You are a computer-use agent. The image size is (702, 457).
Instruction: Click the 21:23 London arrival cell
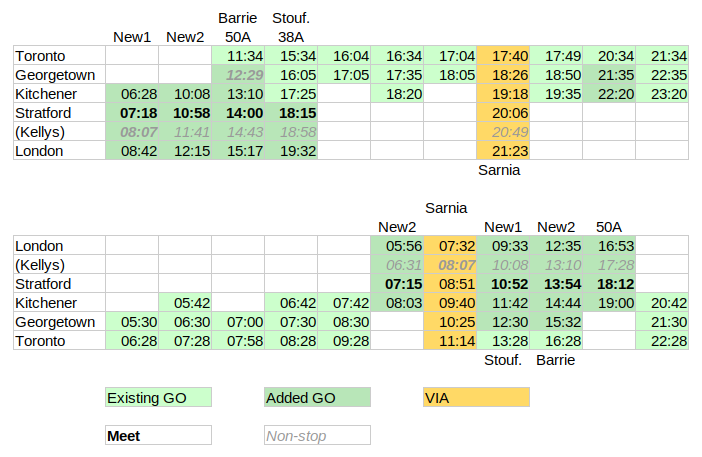503,151
